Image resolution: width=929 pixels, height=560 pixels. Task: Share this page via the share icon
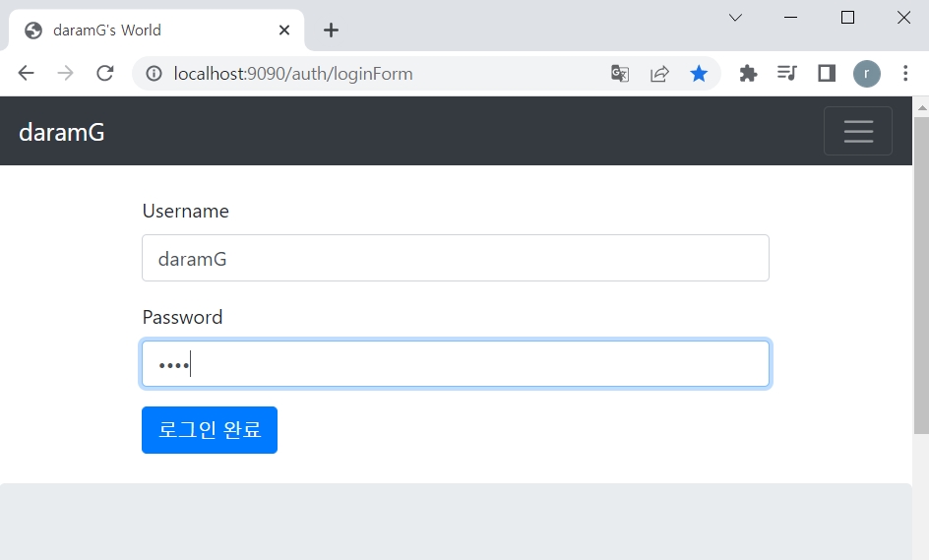(659, 74)
